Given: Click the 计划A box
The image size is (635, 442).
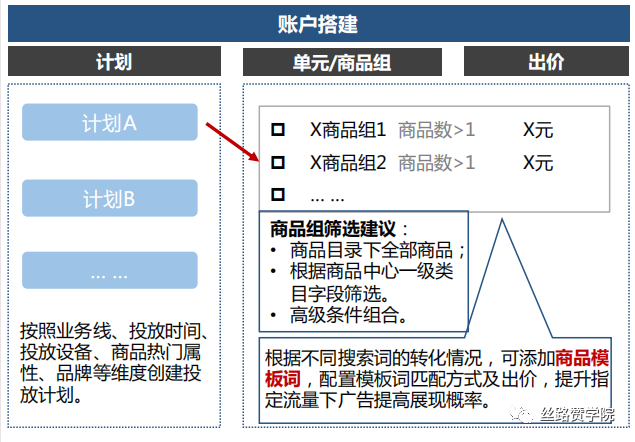Looking at the screenshot, I should (110, 122).
